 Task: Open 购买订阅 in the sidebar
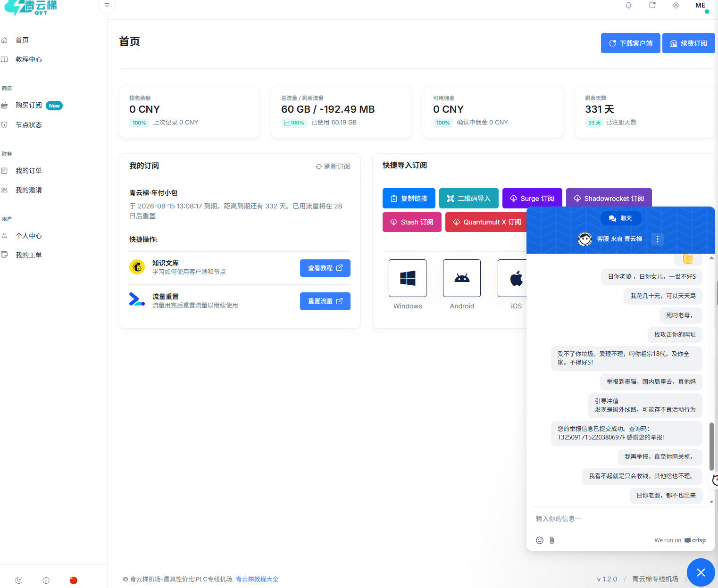29,105
